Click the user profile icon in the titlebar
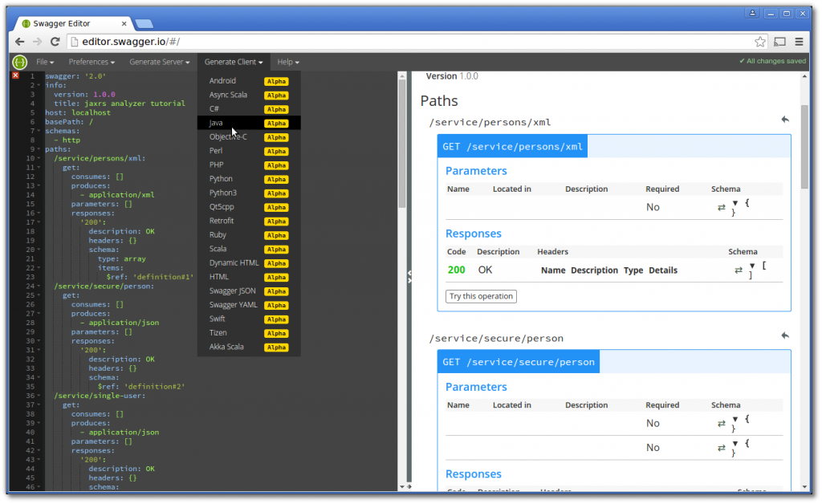The width and height of the screenshot is (822, 504). click(x=752, y=13)
